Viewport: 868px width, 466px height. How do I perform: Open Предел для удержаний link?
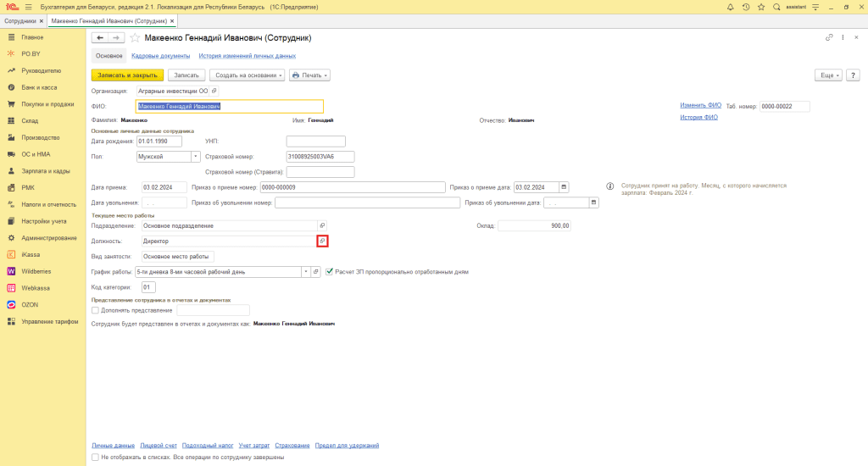coord(347,446)
